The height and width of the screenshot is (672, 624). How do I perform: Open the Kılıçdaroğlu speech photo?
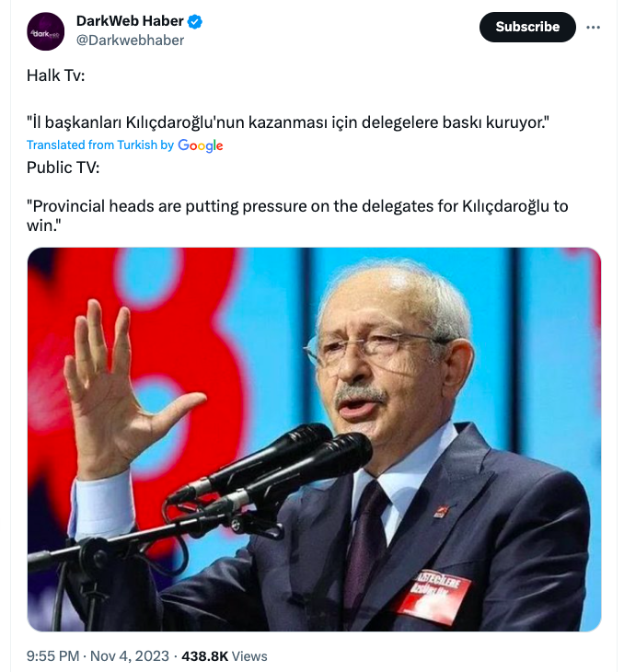(x=314, y=439)
